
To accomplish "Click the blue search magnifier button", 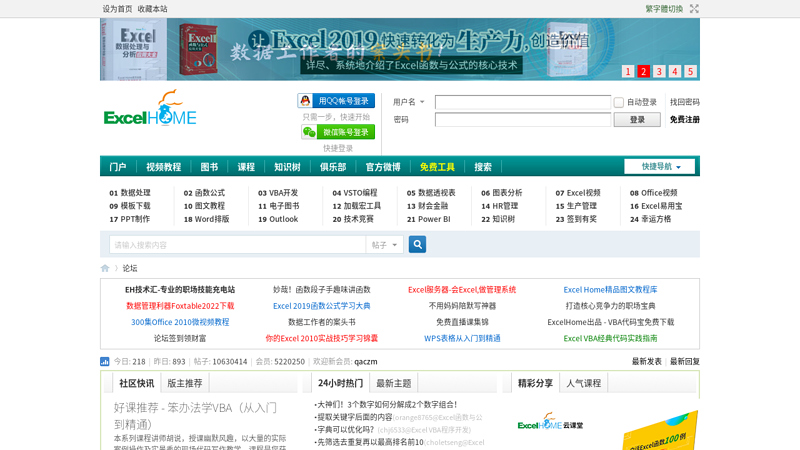I will [417, 244].
